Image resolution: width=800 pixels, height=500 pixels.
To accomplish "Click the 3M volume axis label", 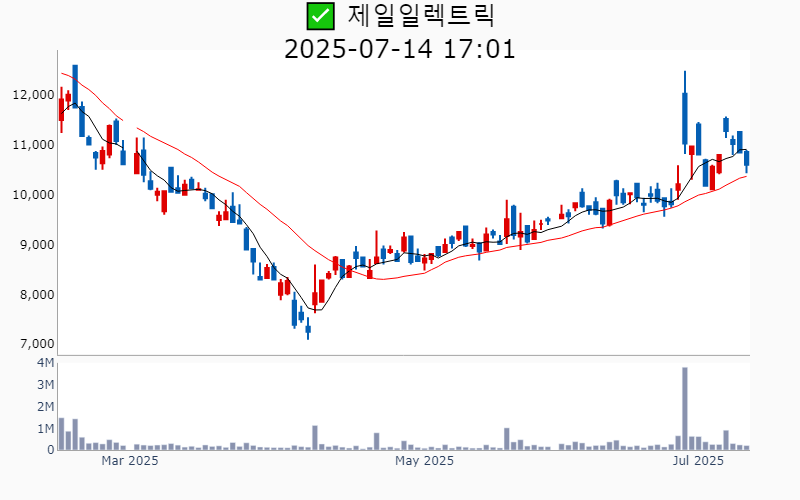I will point(45,385).
